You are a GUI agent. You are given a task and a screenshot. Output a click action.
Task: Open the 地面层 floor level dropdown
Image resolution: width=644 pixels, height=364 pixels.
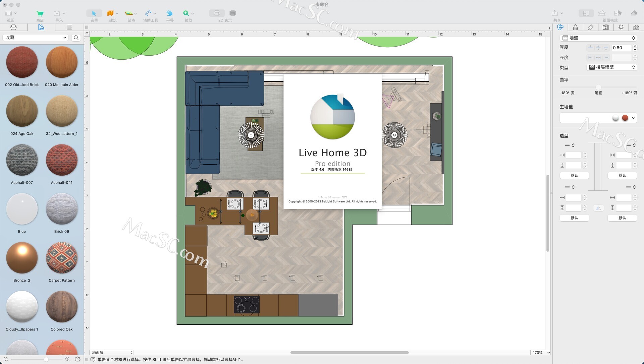[x=112, y=352]
